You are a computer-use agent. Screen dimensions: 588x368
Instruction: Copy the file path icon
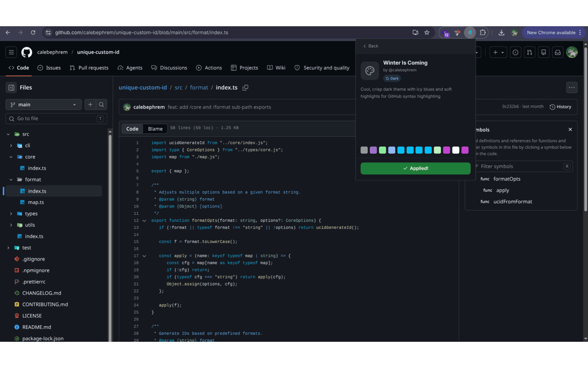click(x=245, y=87)
